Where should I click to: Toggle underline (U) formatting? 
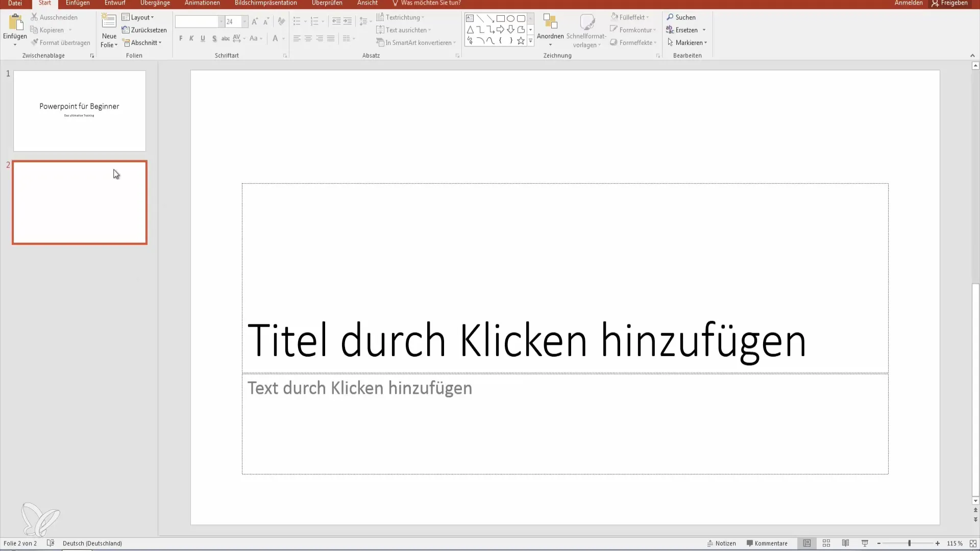(x=203, y=38)
